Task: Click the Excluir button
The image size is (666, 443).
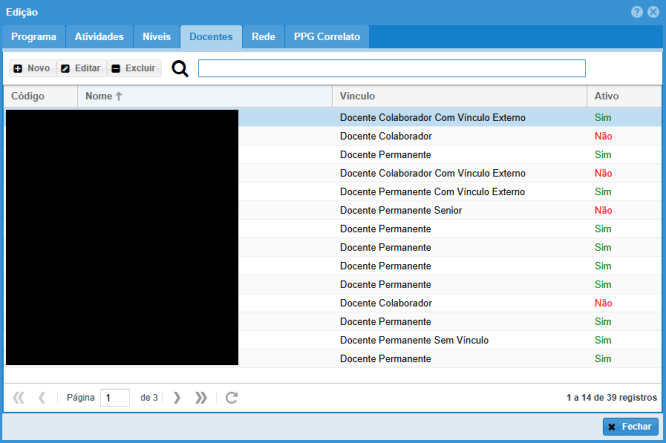Action: tap(133, 68)
